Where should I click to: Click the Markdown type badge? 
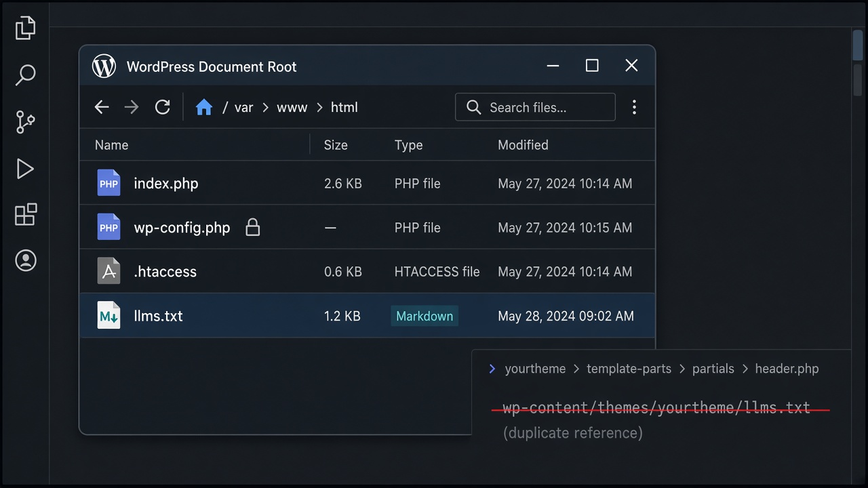click(425, 316)
